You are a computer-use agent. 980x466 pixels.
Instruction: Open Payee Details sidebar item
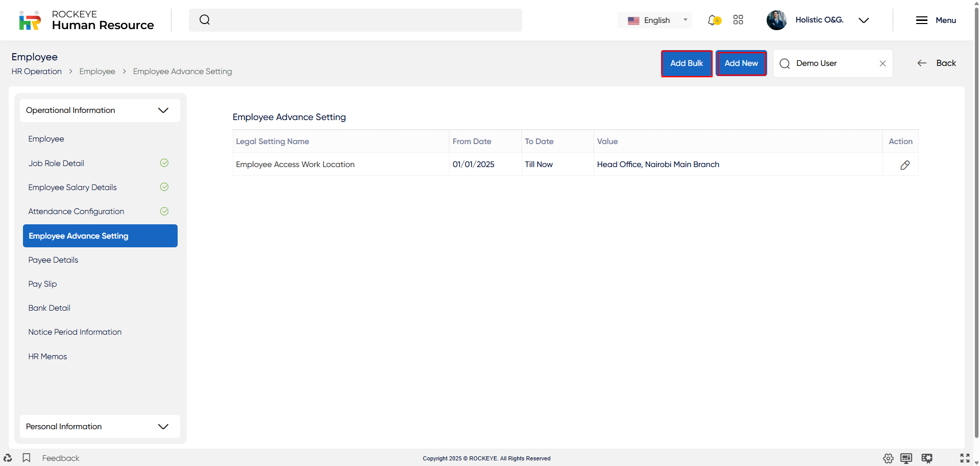click(x=53, y=260)
